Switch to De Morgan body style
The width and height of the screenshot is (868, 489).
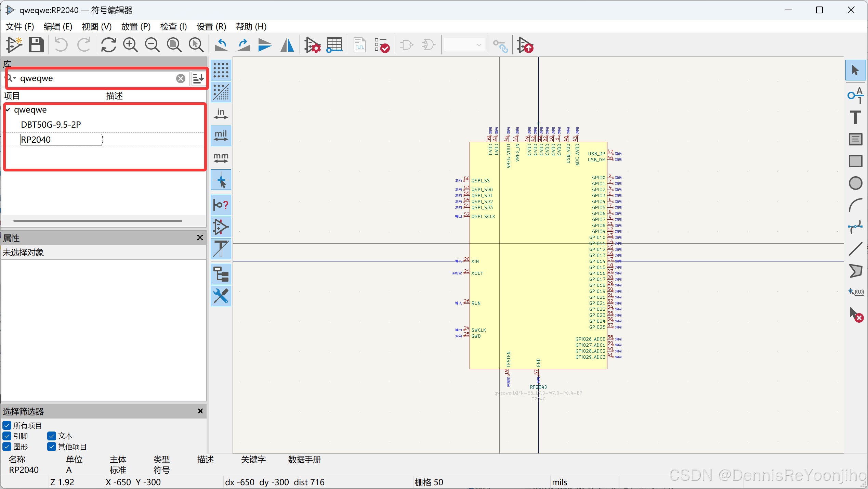pos(429,45)
